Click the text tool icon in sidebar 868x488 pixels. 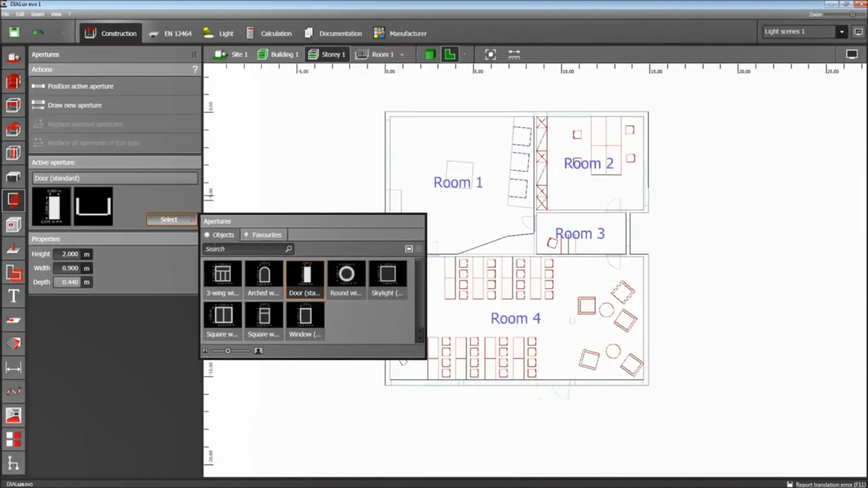tap(13, 296)
